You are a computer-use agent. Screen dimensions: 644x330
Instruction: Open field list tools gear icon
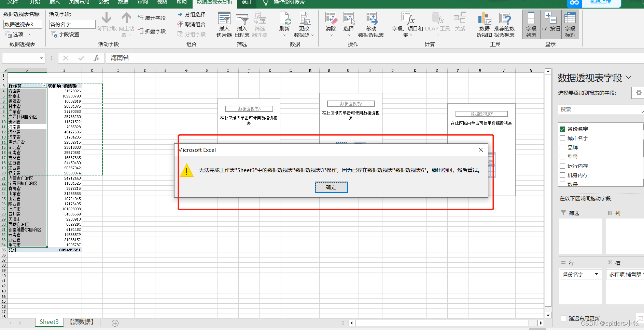tap(639, 93)
